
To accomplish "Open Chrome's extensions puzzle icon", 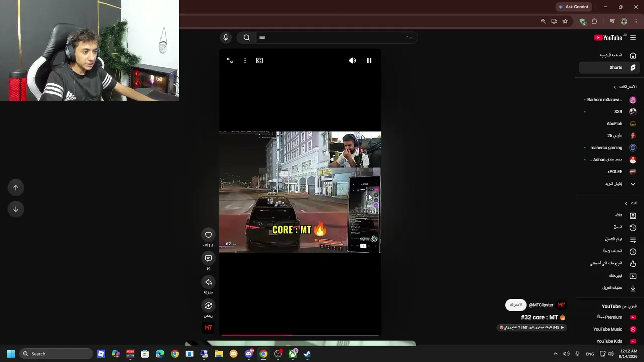I will pos(594,21).
